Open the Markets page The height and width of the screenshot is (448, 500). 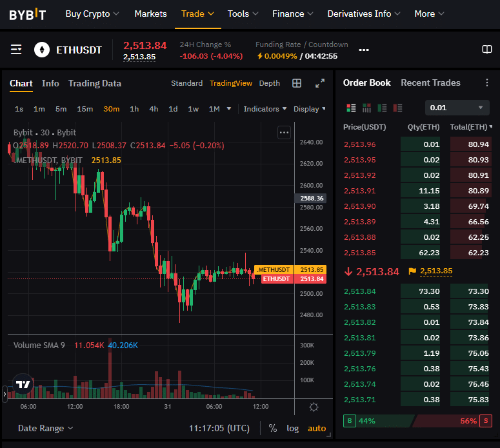click(x=150, y=14)
